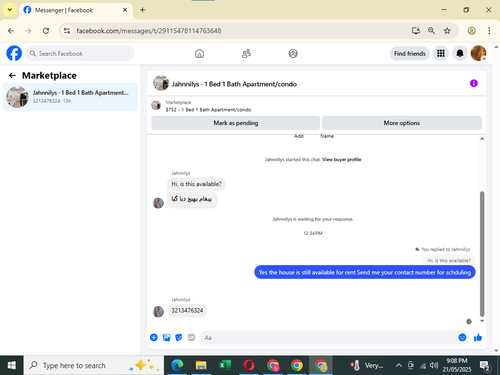The width and height of the screenshot is (500, 375).
Task: Open more actions plus icon in composer
Action: 154,337
